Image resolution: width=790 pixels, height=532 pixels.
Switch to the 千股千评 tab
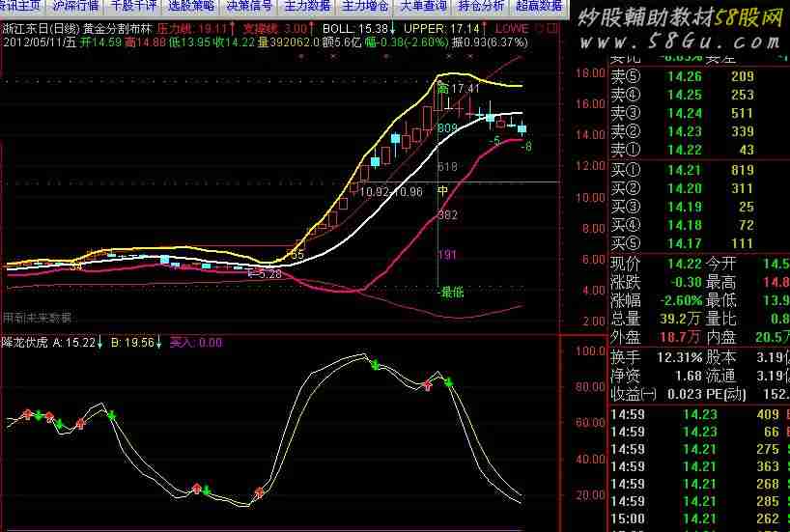pyautogui.click(x=134, y=5)
